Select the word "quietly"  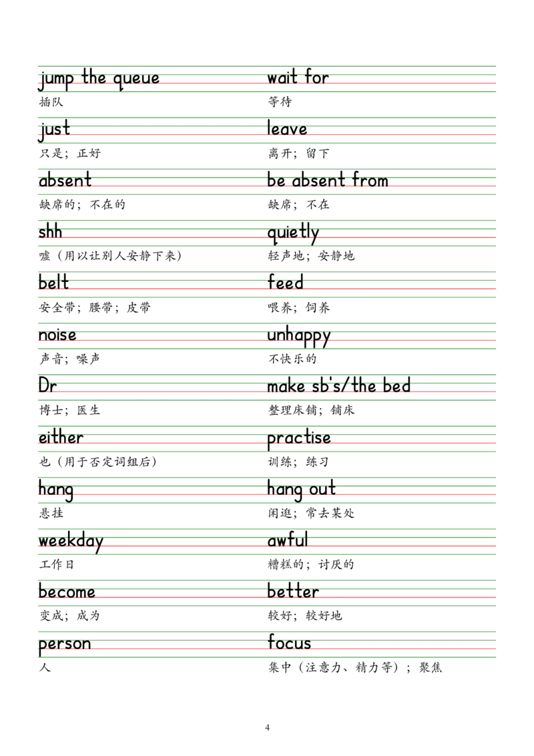(293, 234)
